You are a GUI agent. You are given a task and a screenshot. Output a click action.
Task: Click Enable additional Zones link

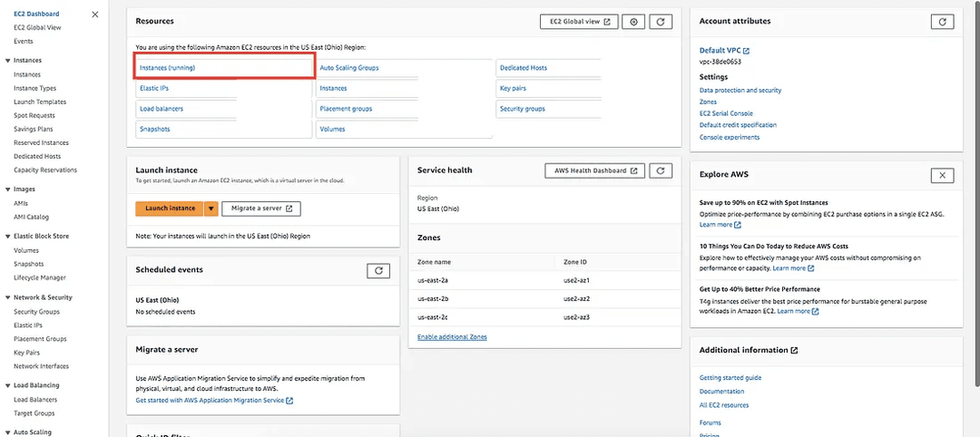pos(452,337)
